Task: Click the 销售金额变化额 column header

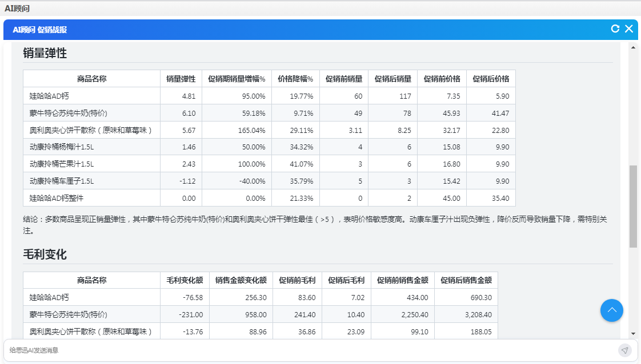Action: pos(241,280)
